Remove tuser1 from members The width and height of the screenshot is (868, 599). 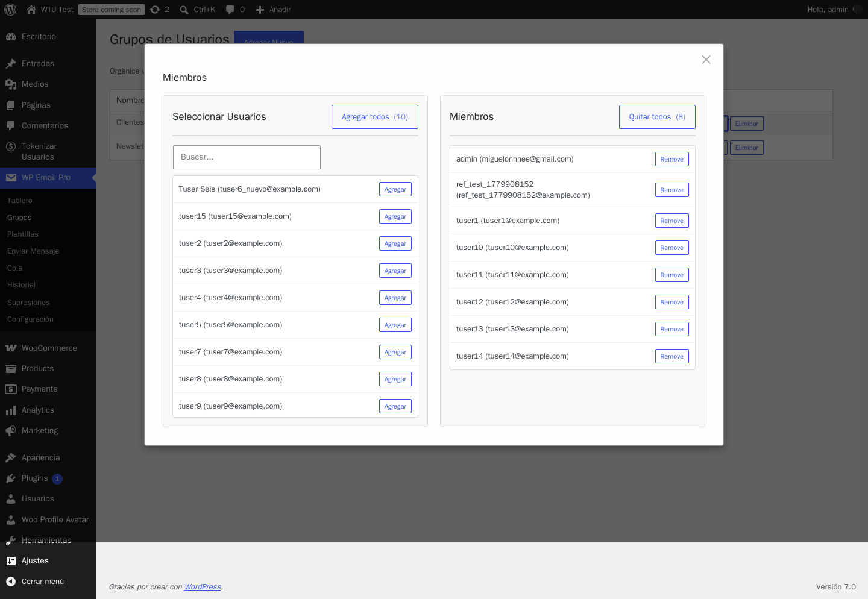click(672, 221)
